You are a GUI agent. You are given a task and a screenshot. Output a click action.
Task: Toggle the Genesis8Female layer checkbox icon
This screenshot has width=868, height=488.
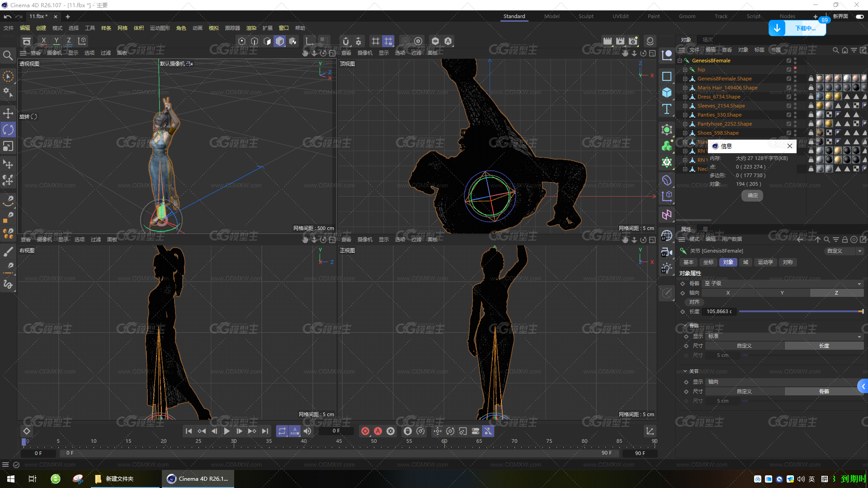click(x=789, y=61)
